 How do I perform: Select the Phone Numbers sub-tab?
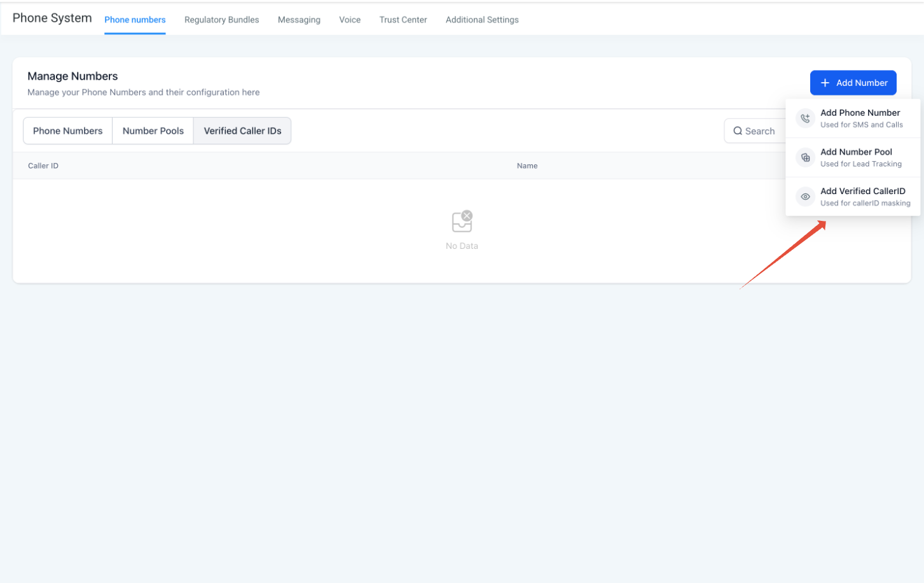[67, 131]
